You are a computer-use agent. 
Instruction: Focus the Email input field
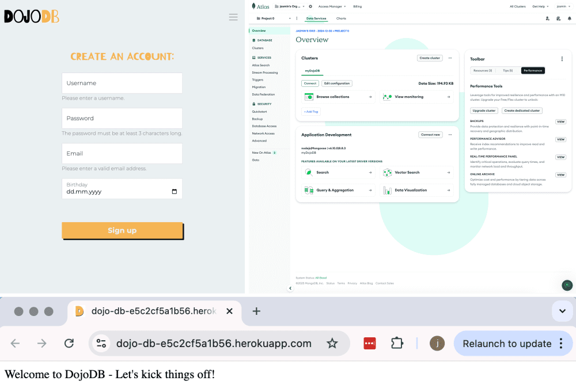[122, 154]
